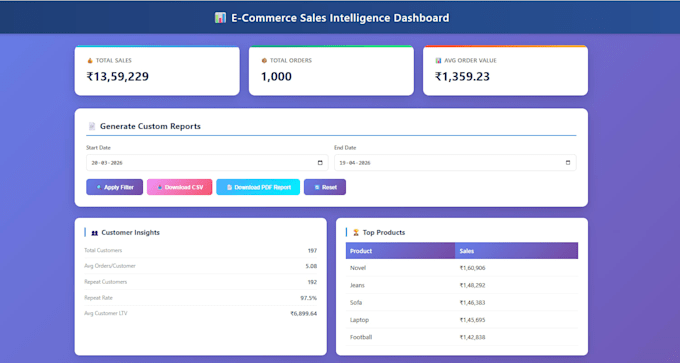Viewport: 680px width, 363px height.
Task: Click the trophy icon beside Top Products
Action: [x=356, y=233]
